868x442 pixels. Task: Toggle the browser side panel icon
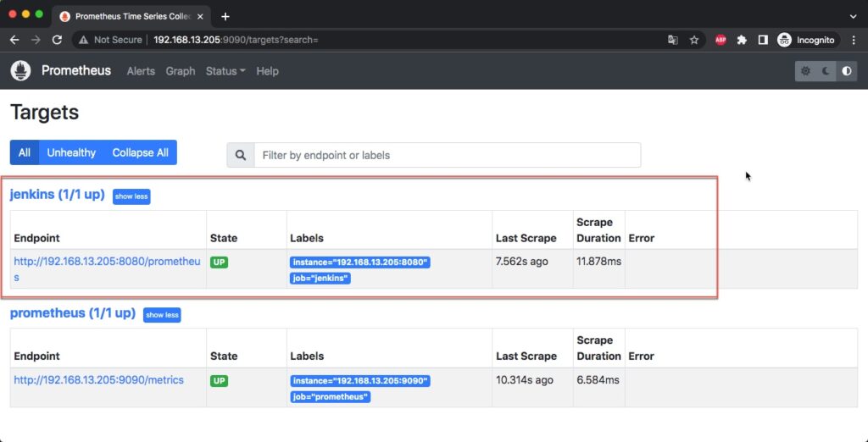coord(763,40)
